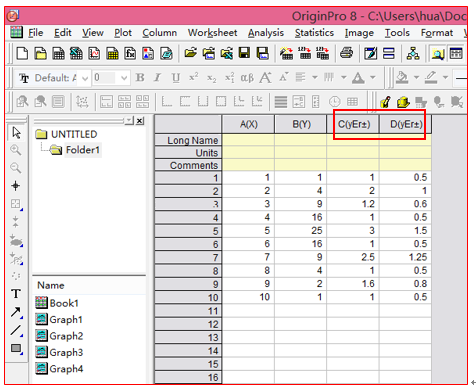This screenshot has width=476, height=390.
Task: Open the Statistics menu
Action: point(314,33)
